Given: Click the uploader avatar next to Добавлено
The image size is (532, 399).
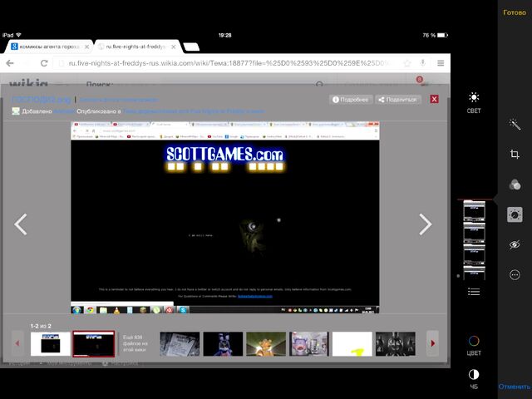Looking at the screenshot, I should point(16,111).
